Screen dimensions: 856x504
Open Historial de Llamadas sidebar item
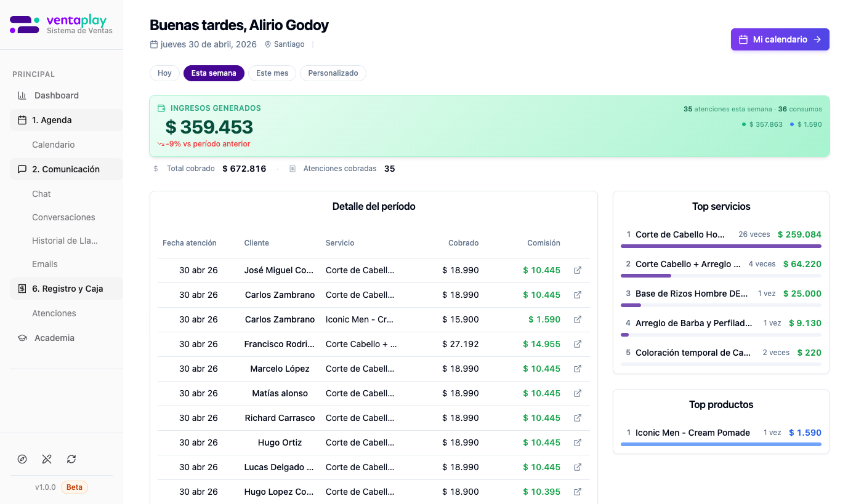[x=65, y=241]
